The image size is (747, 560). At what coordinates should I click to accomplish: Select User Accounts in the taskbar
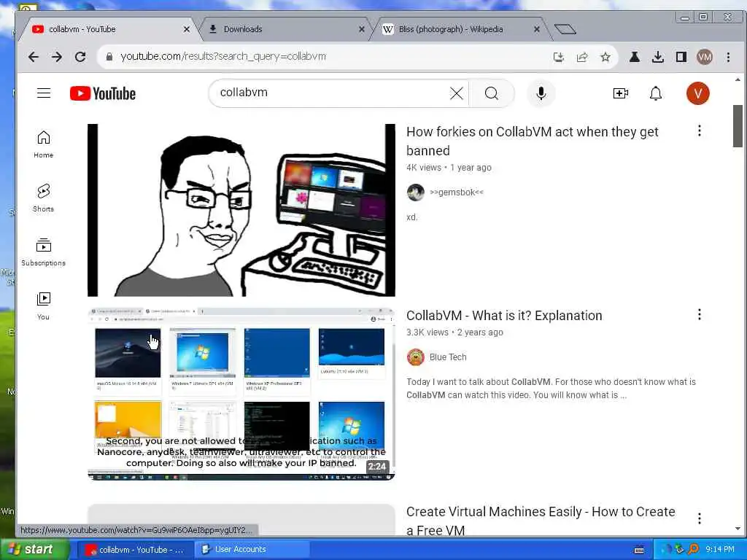252,550
